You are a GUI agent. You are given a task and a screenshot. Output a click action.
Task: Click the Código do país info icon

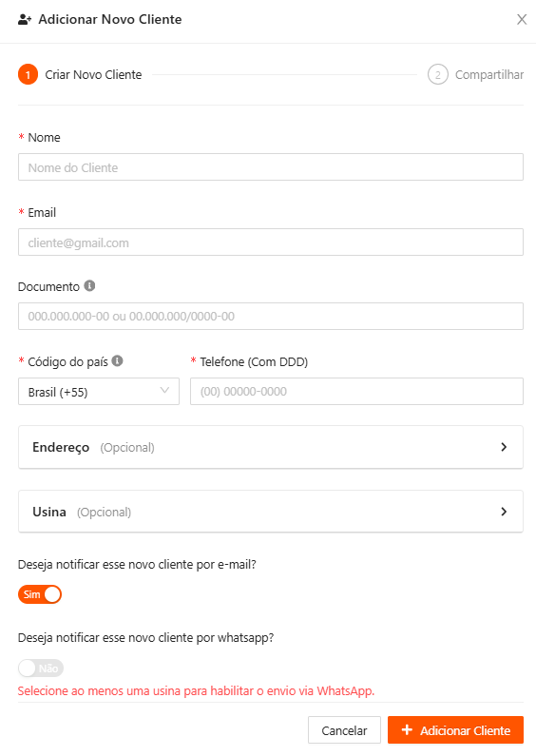(117, 360)
